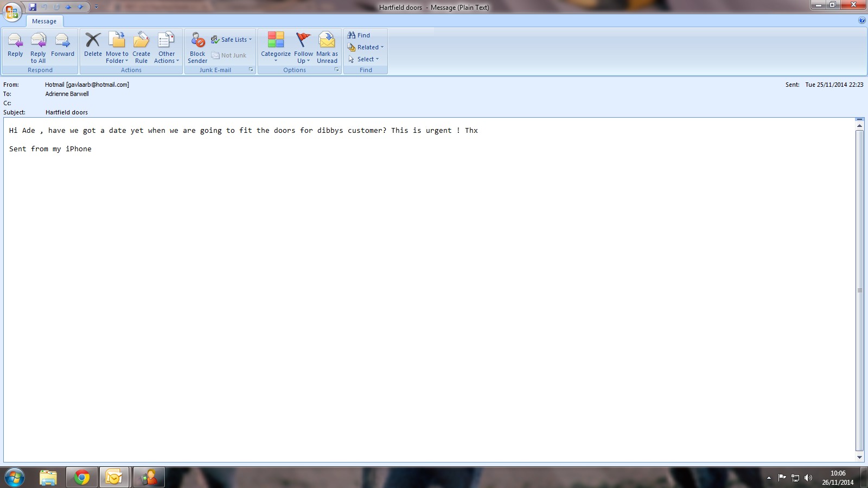Select the Message ribbon tab
The width and height of the screenshot is (868, 488).
(44, 21)
